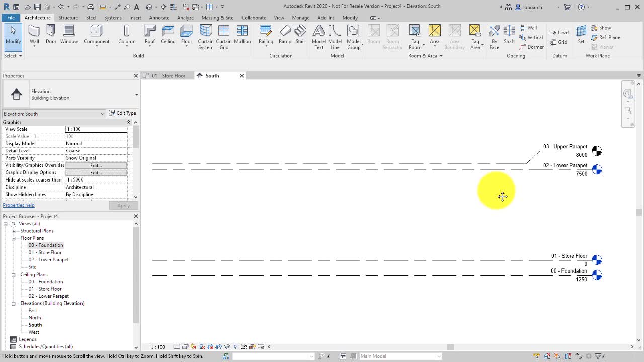This screenshot has width=644, height=362.
Task: Toggle the Reveal Hidden Elements lightbulb
Action: [x=235, y=346]
